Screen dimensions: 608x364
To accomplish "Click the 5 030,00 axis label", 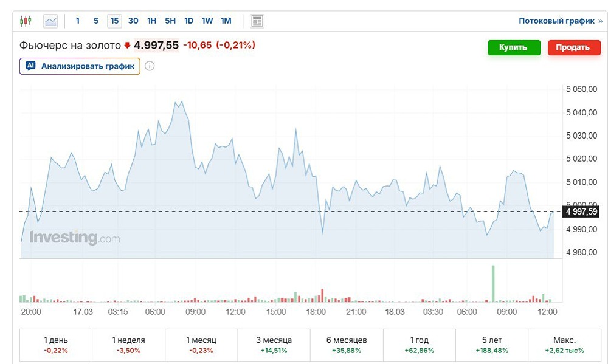I will coord(582,136).
